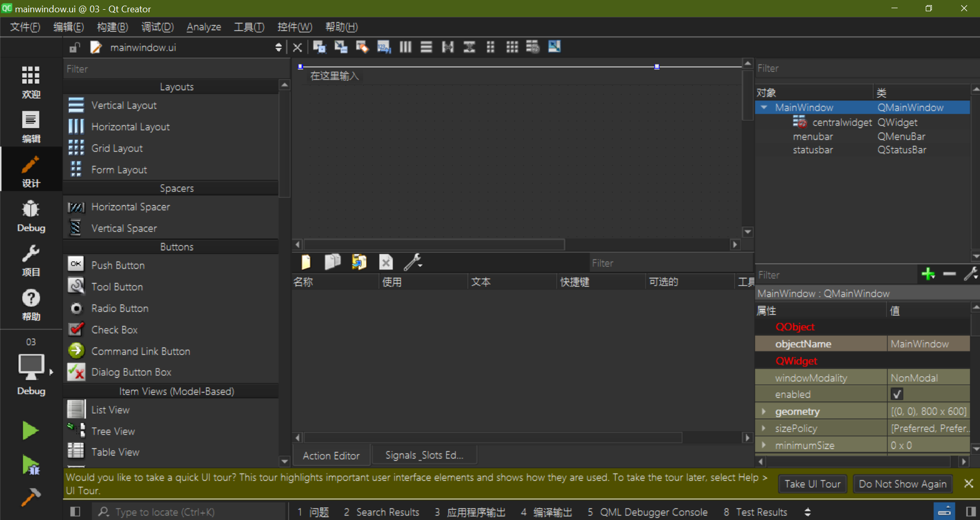Open the windowModality NonModal value
This screenshot has width=980, height=520.
click(928, 378)
